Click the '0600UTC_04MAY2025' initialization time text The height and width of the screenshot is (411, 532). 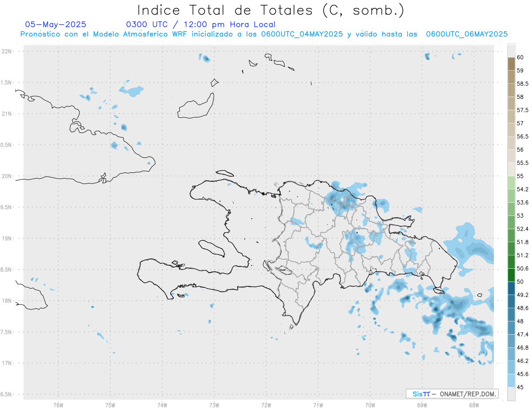301,34
